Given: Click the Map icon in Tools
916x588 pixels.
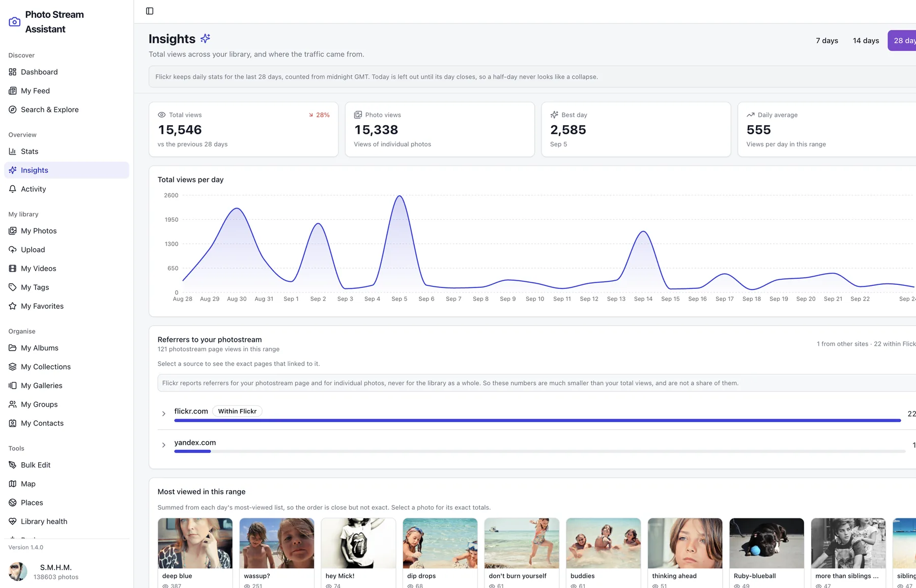Looking at the screenshot, I should [x=13, y=484].
